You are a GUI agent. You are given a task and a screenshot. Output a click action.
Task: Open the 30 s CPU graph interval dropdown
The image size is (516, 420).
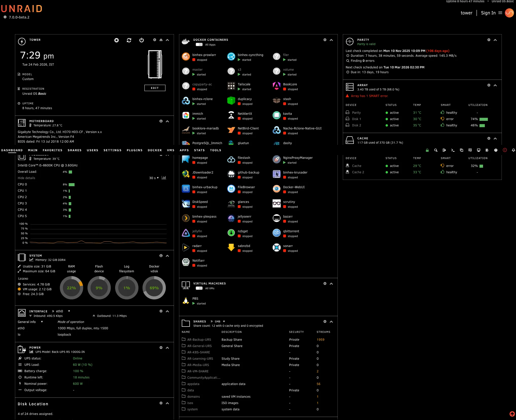point(154,178)
